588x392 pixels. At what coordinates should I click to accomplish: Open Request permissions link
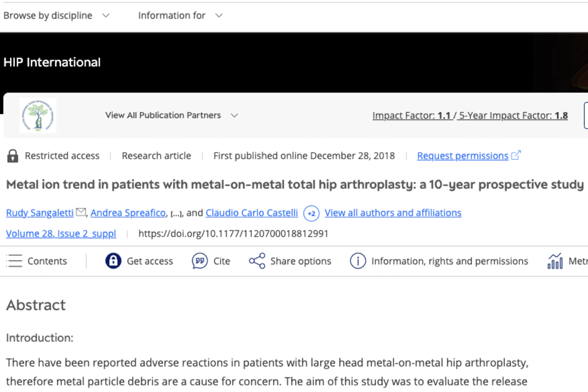[462, 156]
